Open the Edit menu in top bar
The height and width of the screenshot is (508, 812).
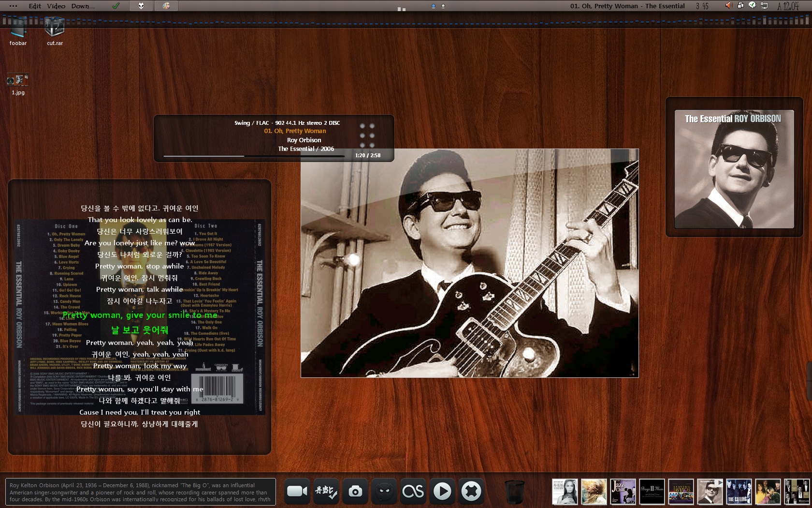tap(35, 6)
